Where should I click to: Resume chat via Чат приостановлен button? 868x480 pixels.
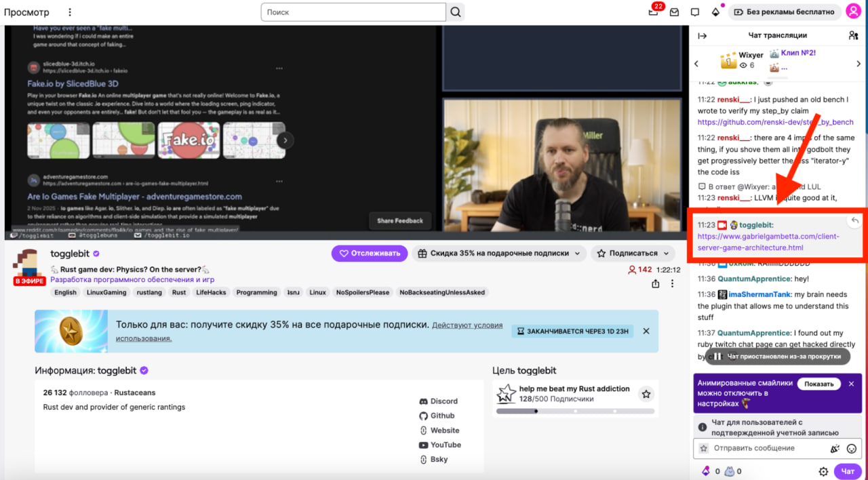click(x=778, y=357)
